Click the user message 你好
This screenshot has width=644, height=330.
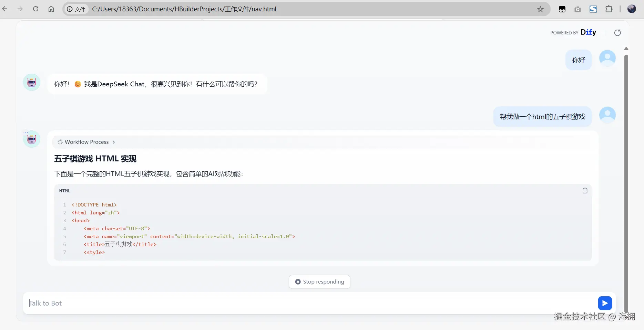pos(579,60)
